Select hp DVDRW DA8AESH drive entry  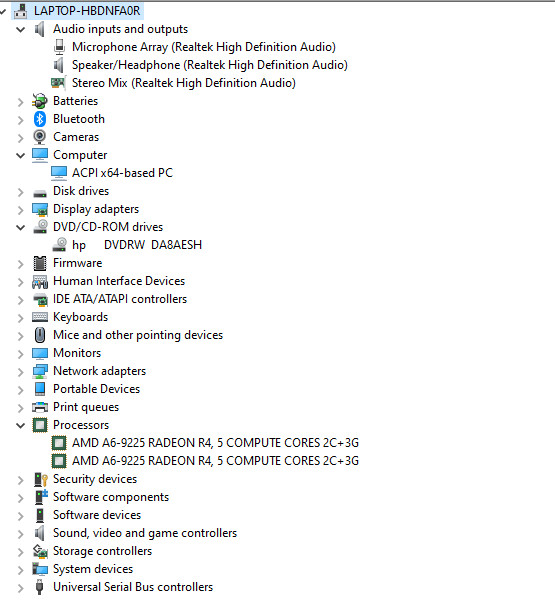(137, 245)
